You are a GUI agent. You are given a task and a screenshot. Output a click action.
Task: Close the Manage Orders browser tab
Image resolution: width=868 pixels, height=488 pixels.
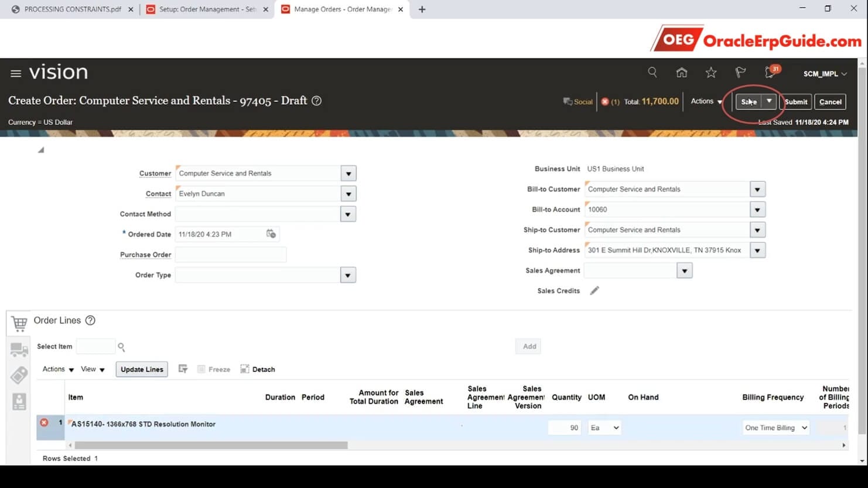coord(401,9)
